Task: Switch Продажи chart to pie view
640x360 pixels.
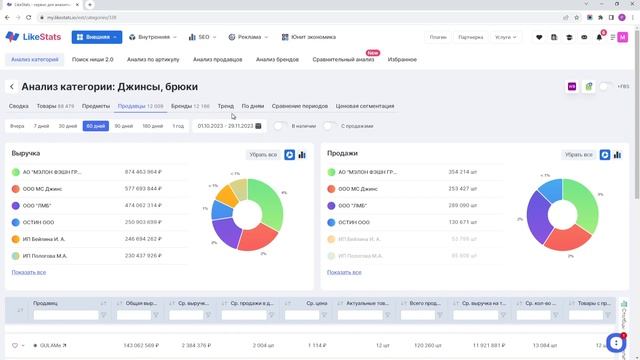Action: [605, 155]
